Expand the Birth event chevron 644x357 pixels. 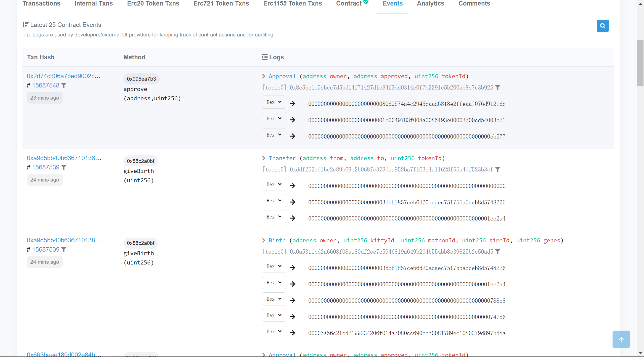click(263, 240)
